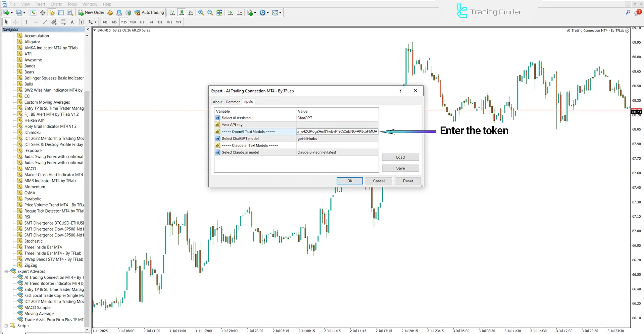Switch chart to candlestick mode
The height and width of the screenshot is (334, 644).
[x=182, y=12]
